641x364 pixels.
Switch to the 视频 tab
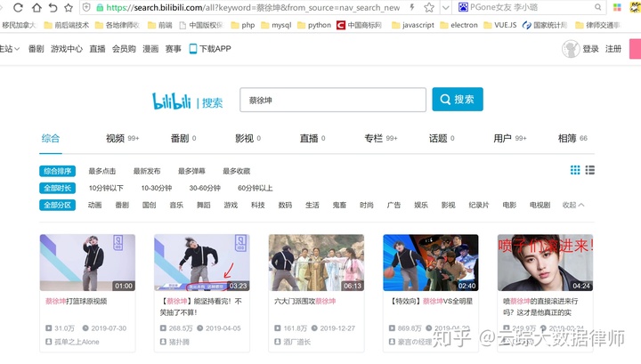coord(115,139)
